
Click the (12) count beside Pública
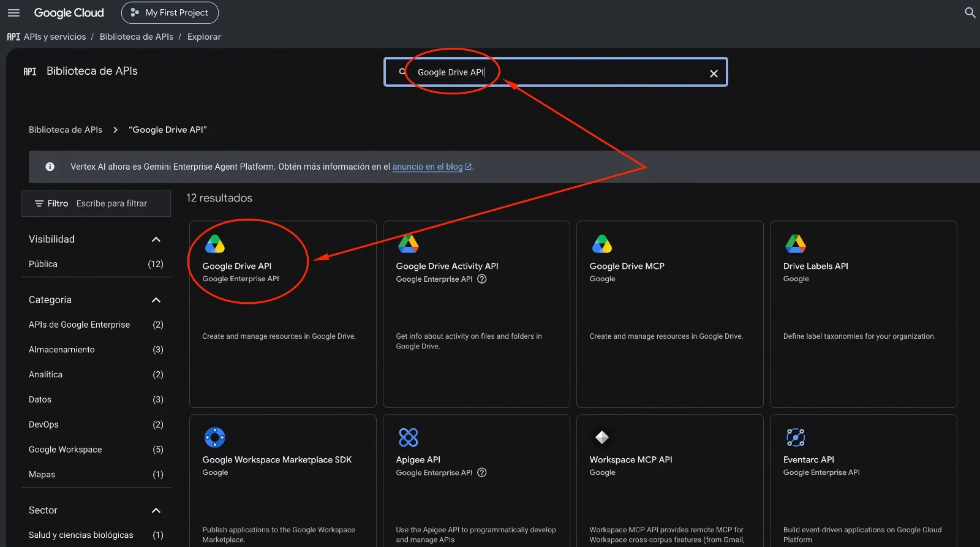[x=156, y=264]
